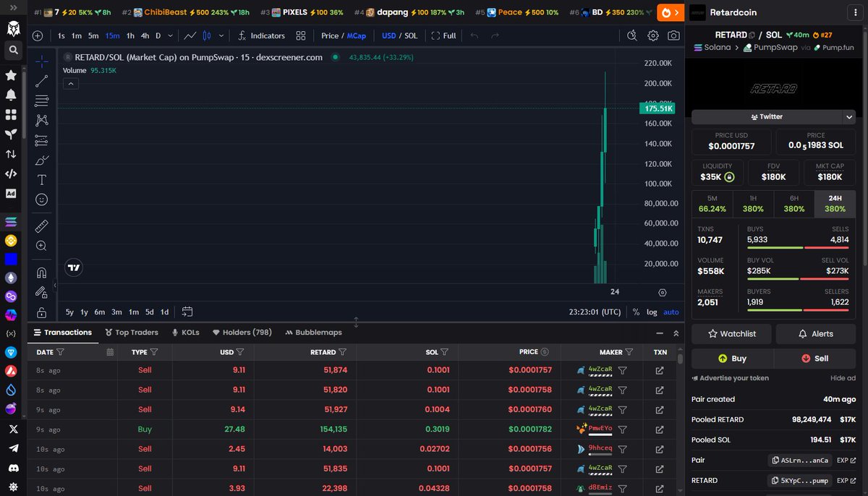Open the chart style dropdown arrow
868x496 pixels.
click(x=221, y=35)
